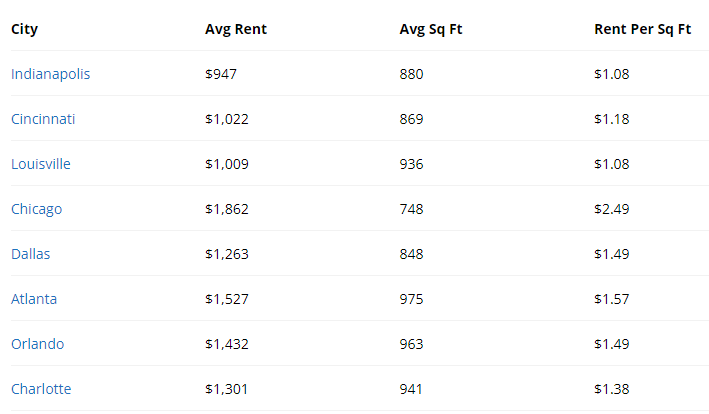Image resolution: width=709 pixels, height=414 pixels.
Task: Select Orlando 963 square feet cell
Action: tap(411, 343)
